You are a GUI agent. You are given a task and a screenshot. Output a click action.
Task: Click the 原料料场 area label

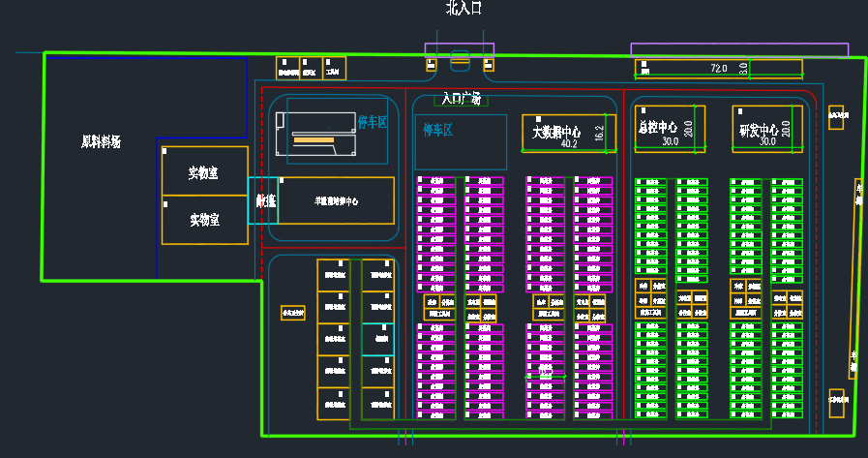(x=101, y=142)
